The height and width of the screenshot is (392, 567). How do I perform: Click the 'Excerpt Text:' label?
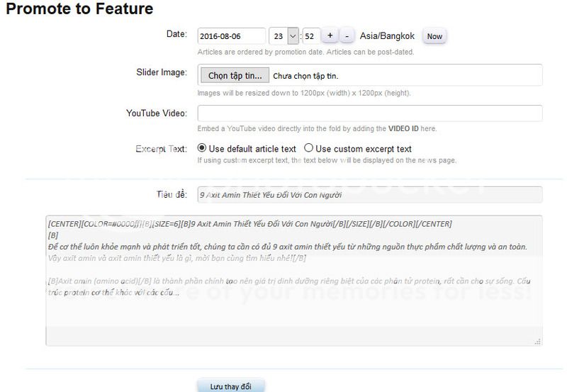161,149
